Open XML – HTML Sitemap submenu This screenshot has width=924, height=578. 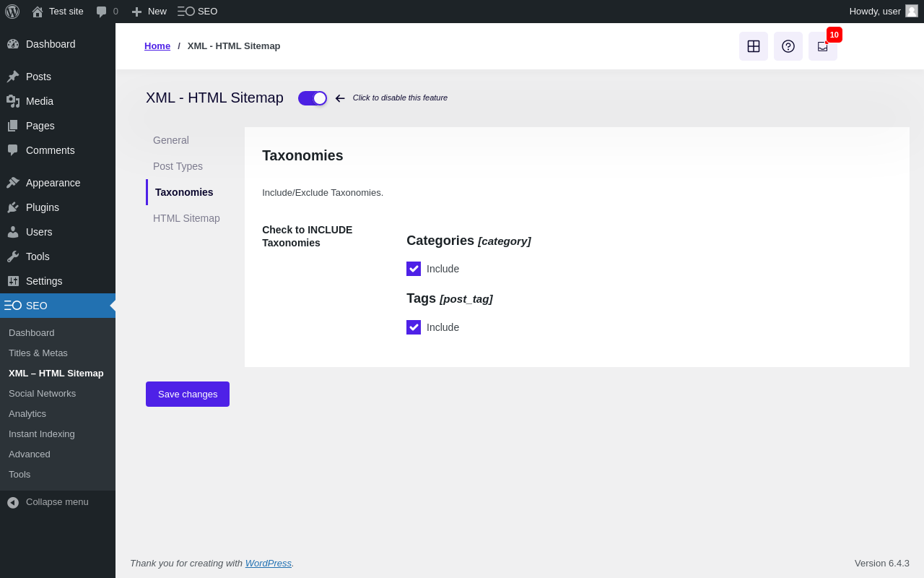[56, 374]
